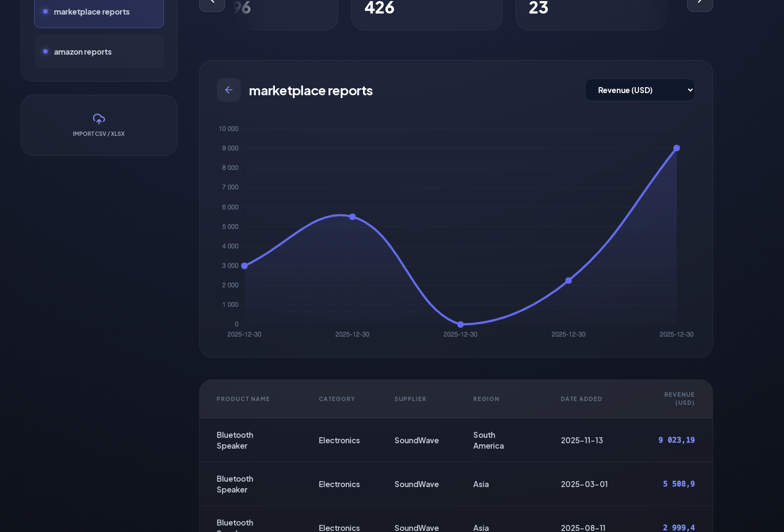Viewport: 784px width, 532px height.
Task: Click Asia cell in 2025-03-01 row
Action: point(481,484)
